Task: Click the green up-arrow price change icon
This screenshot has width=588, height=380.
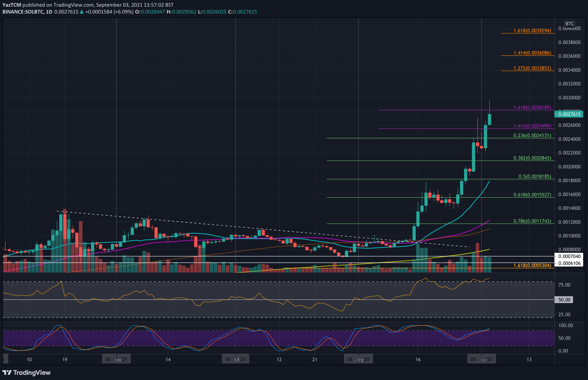Action: click(x=82, y=12)
